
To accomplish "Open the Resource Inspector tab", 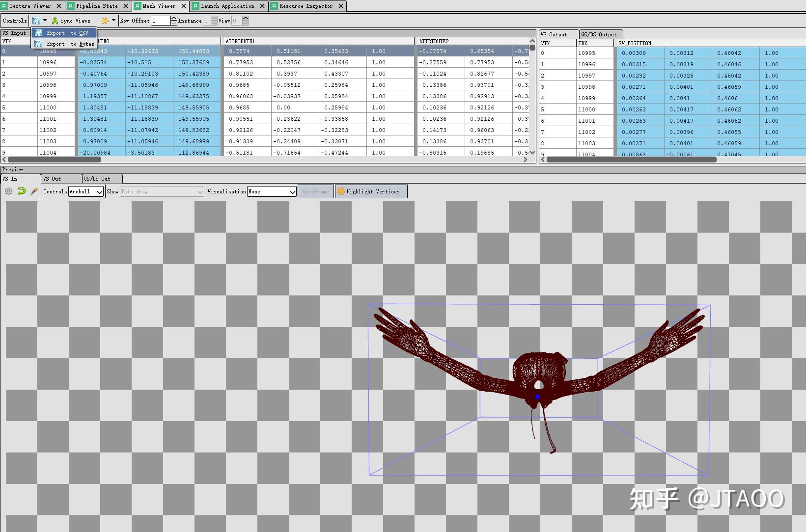I will 306,6.
